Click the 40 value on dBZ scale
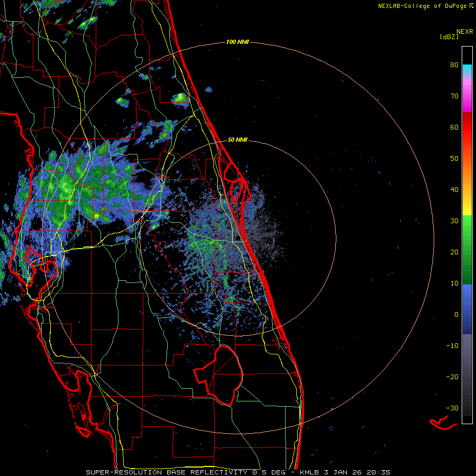Image resolution: width=476 pixels, height=476 pixels. pyautogui.click(x=454, y=190)
